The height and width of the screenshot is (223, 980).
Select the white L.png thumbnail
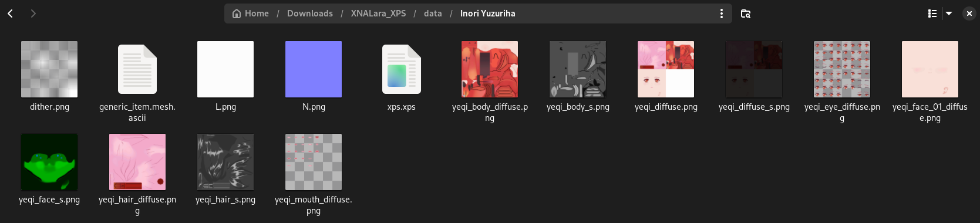225,69
